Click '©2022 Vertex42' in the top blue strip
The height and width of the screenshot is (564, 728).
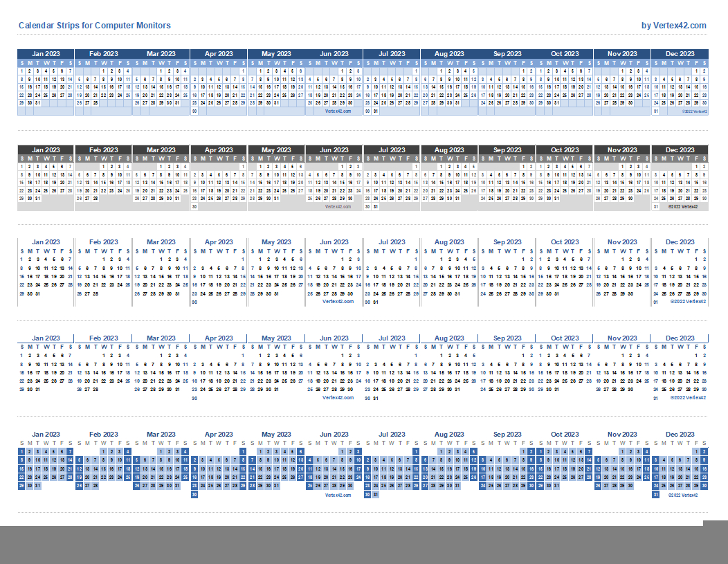pyautogui.click(x=694, y=111)
